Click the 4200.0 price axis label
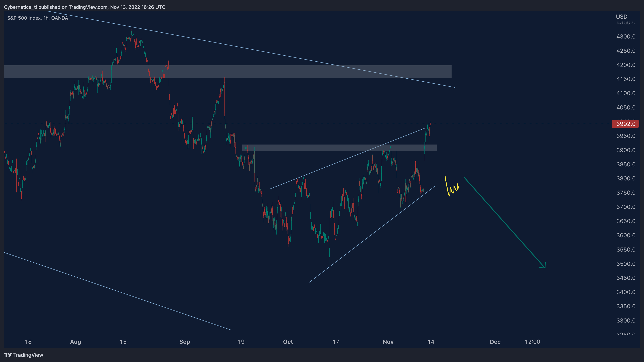Screen dimensions: 644x362 pyautogui.click(x=626, y=65)
